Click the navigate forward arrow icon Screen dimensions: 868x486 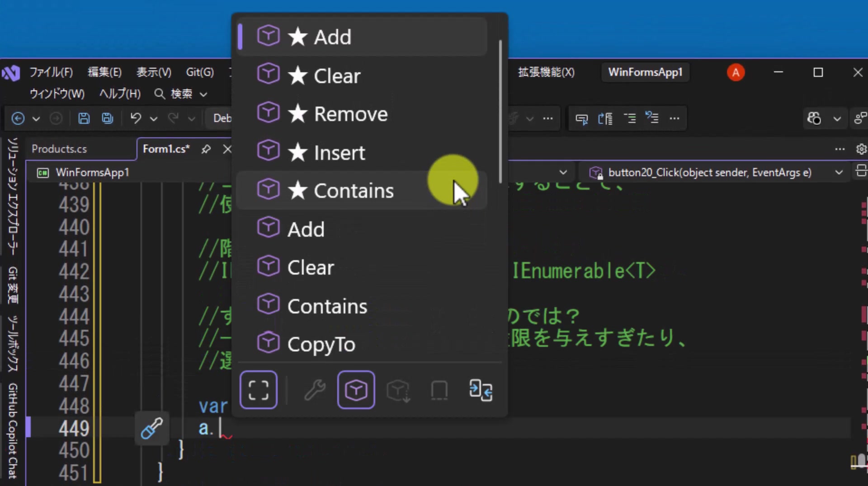[x=56, y=118]
